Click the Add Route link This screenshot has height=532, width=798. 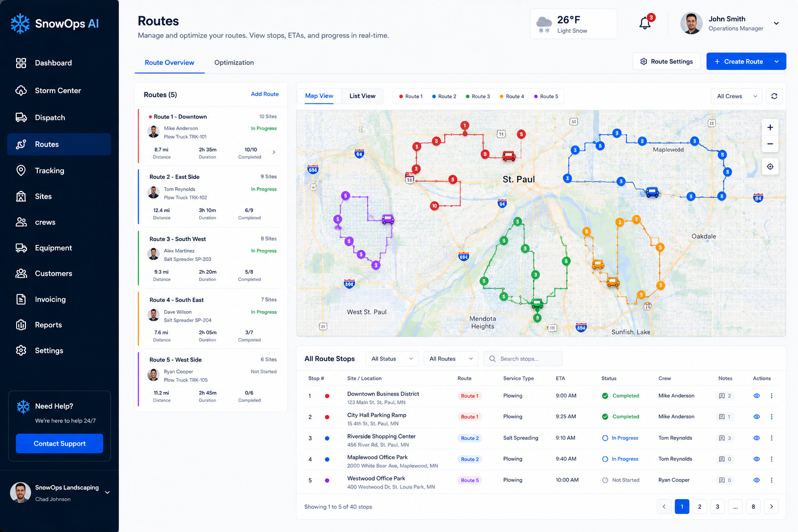click(264, 94)
